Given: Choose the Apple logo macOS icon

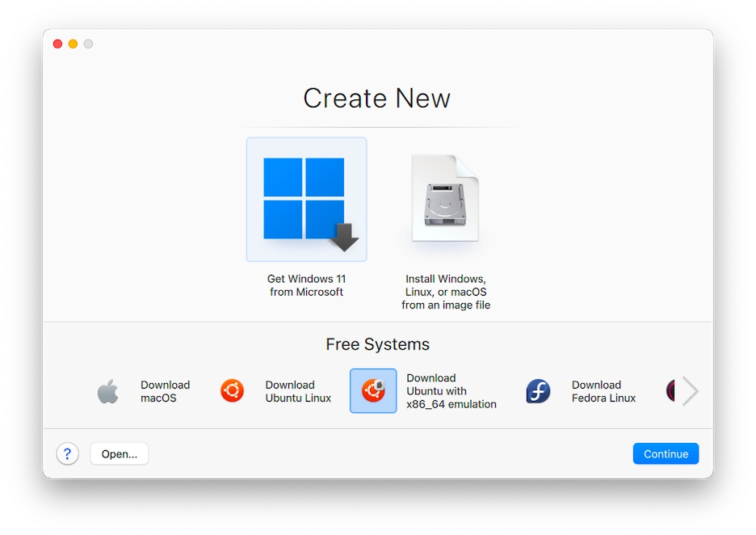Looking at the screenshot, I should click(x=108, y=392).
